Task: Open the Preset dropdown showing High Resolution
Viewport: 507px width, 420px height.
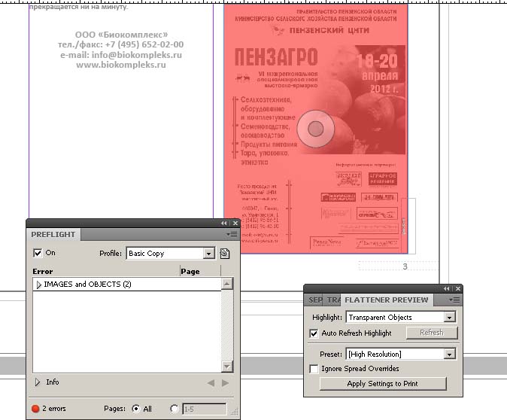Action: tap(449, 355)
